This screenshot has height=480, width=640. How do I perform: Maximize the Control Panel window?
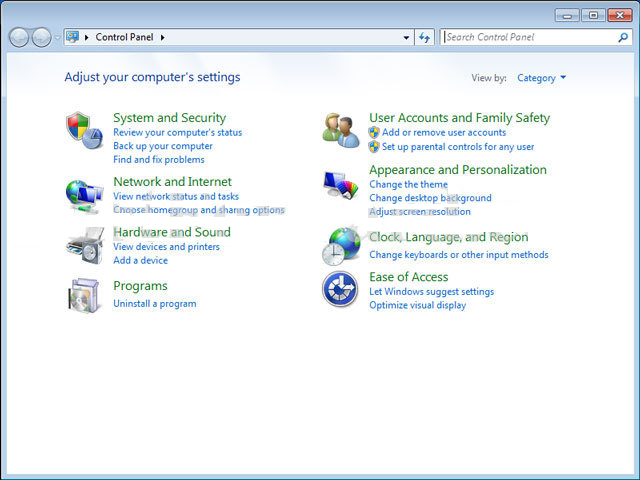(593, 16)
